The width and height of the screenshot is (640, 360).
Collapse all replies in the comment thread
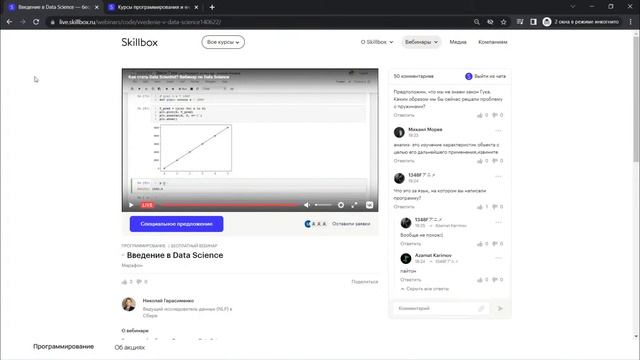point(424,289)
